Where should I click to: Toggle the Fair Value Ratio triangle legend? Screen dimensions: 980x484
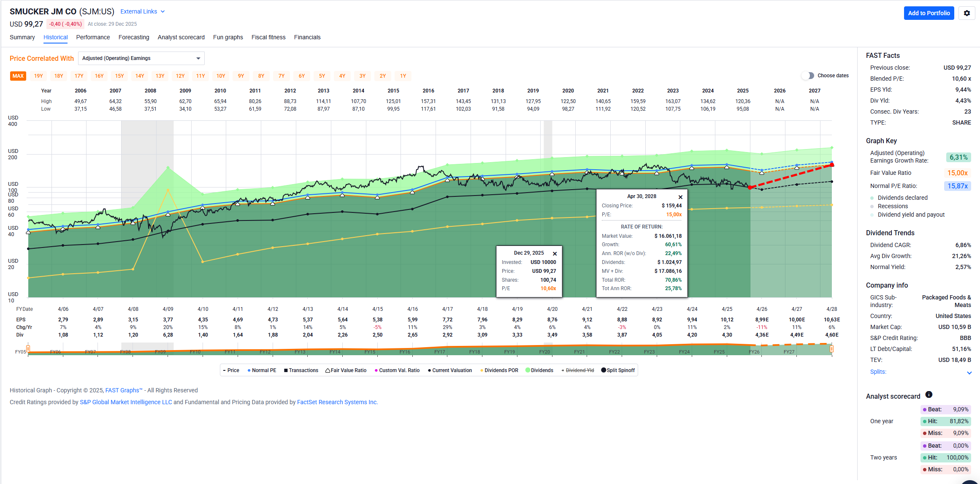328,370
